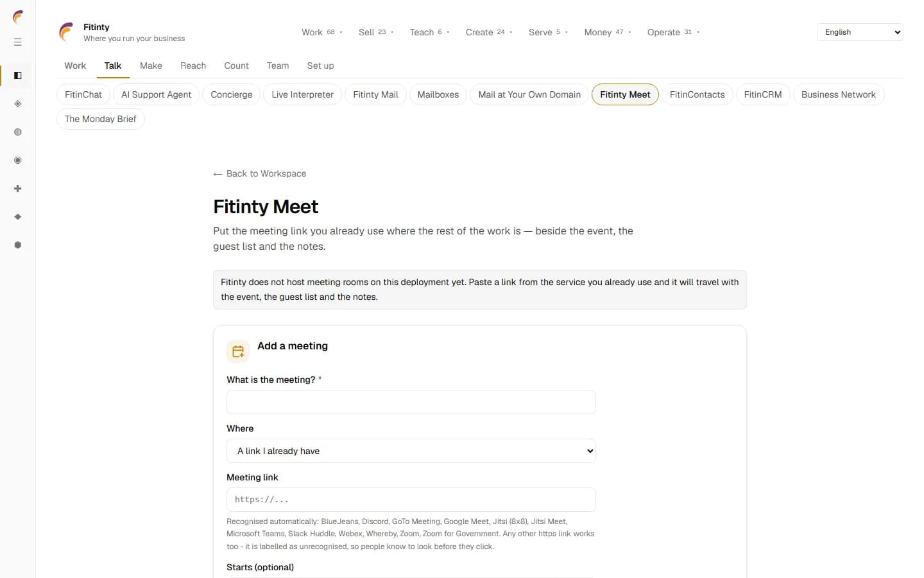Select the outlined diamond sidebar icon
Viewport: 924px width, 578px height.
click(18, 104)
